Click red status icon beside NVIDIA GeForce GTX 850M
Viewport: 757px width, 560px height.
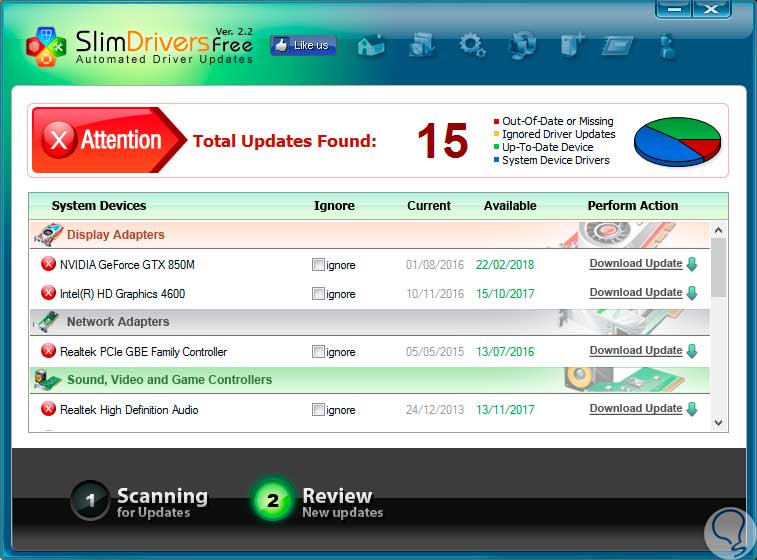pyautogui.click(x=48, y=264)
